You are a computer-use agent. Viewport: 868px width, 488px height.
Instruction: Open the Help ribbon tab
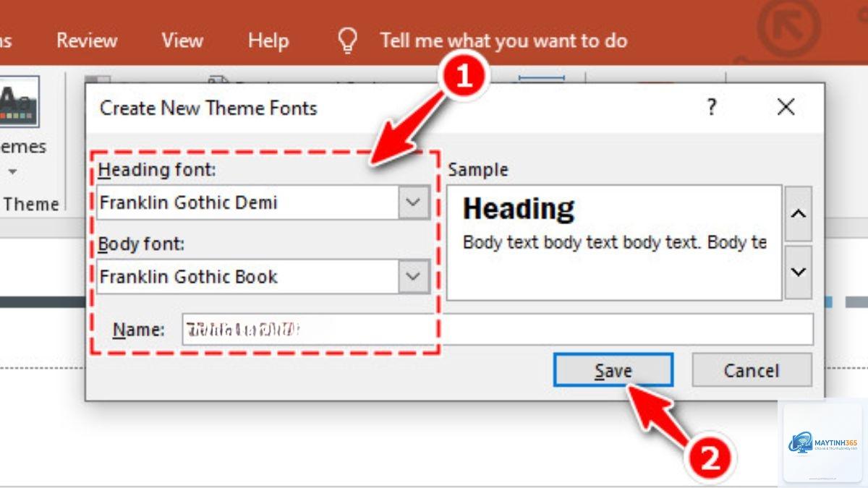pyautogui.click(x=268, y=40)
